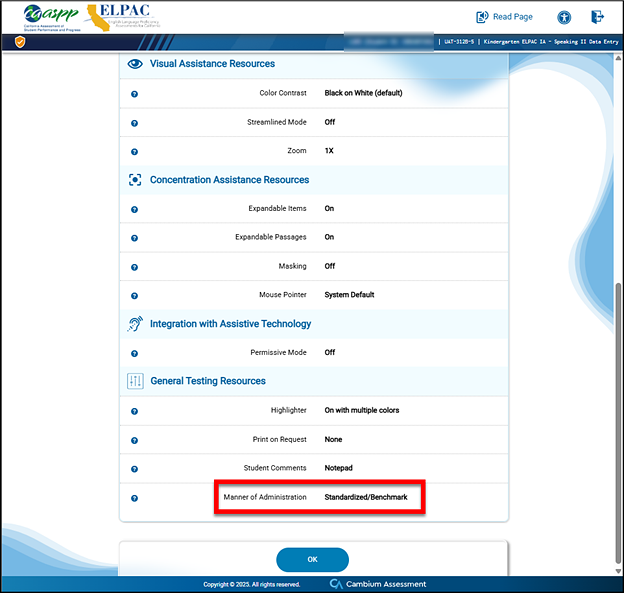
Task: Click the 'Permissive Mode' label
Action: pyautogui.click(x=278, y=352)
